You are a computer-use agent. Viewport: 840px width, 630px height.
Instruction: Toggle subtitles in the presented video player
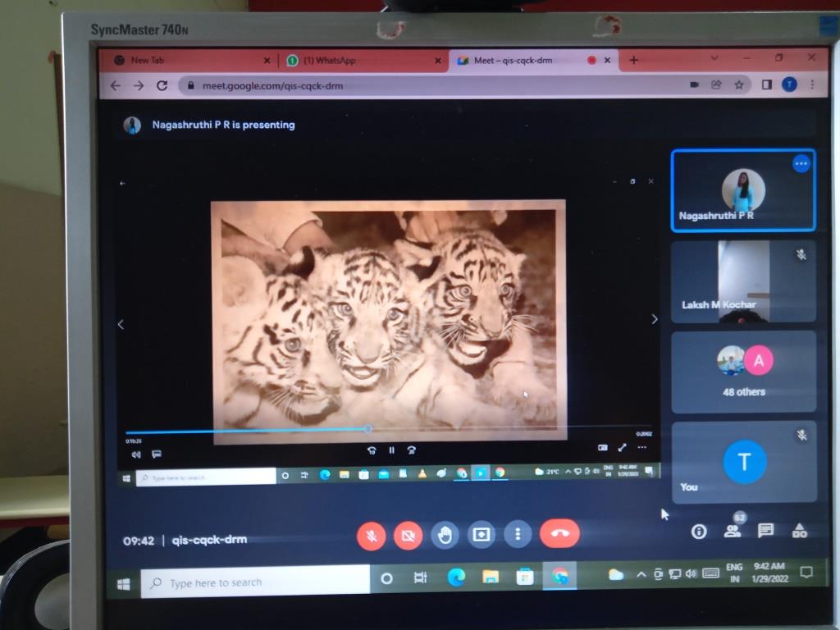pos(157,454)
